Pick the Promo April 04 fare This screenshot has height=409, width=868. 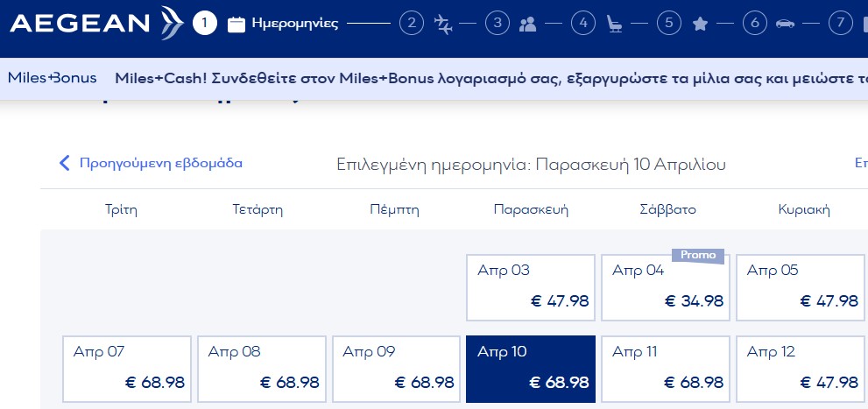[666, 287]
